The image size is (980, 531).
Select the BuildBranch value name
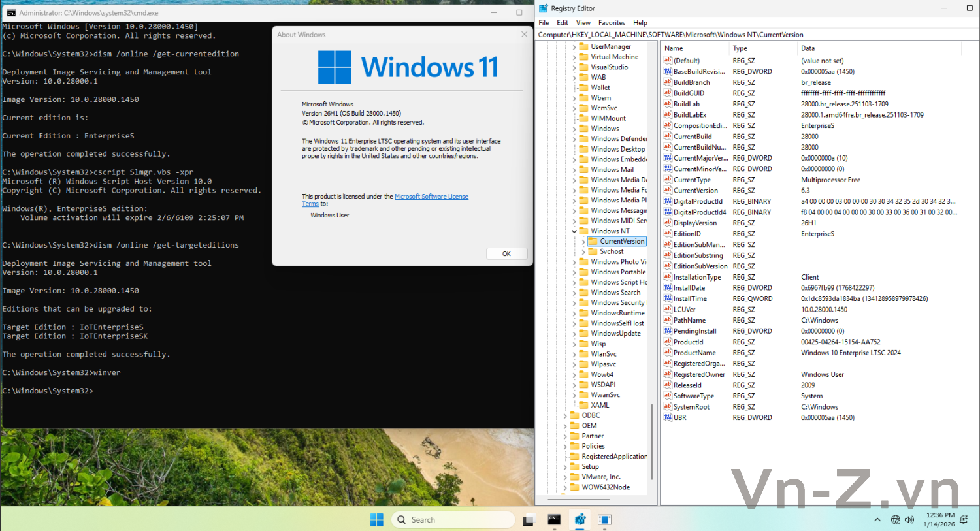(691, 83)
